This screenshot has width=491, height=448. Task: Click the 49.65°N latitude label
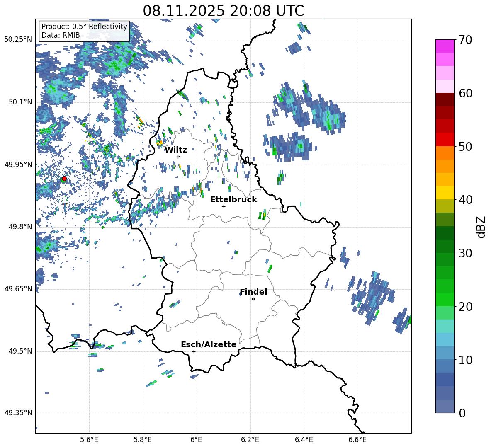tap(18, 288)
